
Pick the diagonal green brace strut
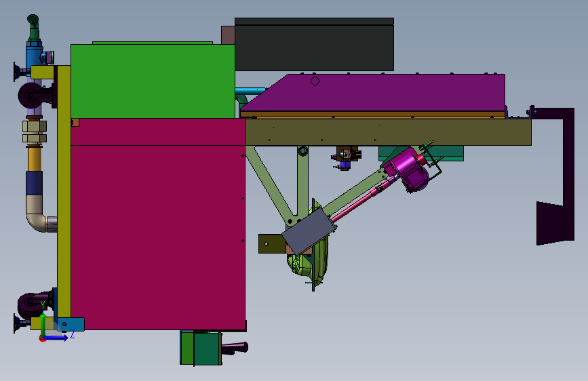pos(270,184)
